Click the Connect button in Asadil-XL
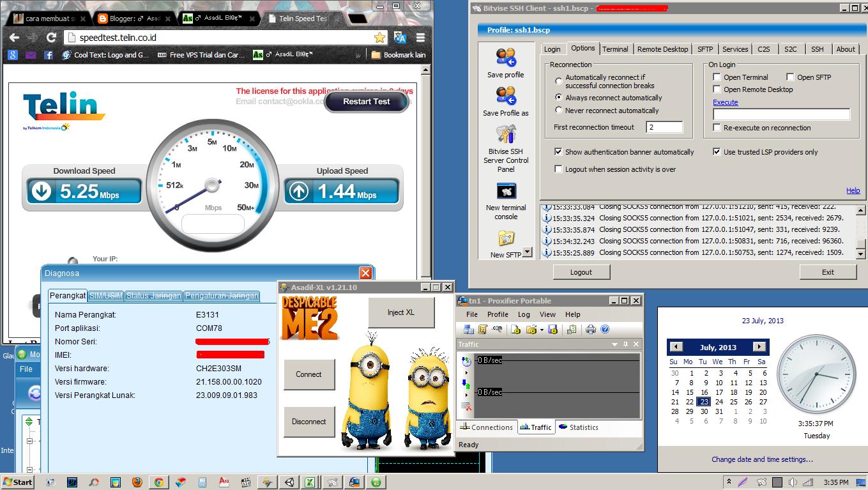This screenshot has height=490, width=868. 309,374
